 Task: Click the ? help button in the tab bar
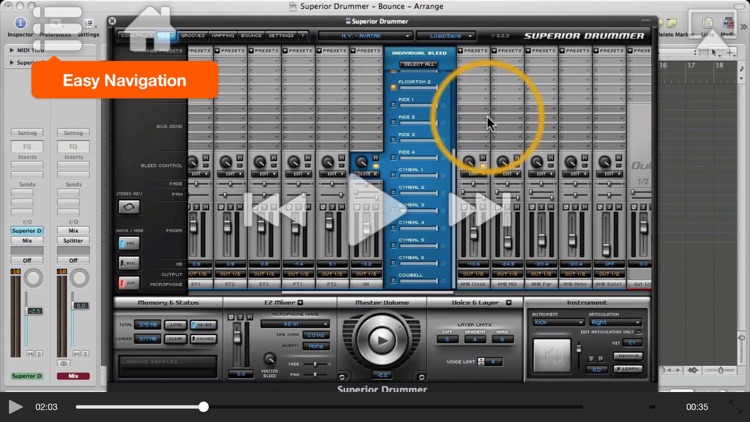[303, 35]
